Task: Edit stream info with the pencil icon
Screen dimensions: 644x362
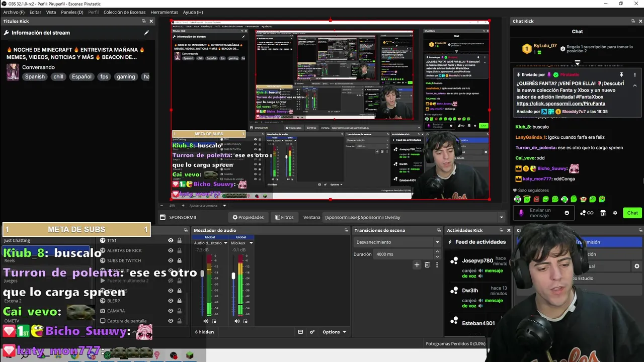Action: 146,33
